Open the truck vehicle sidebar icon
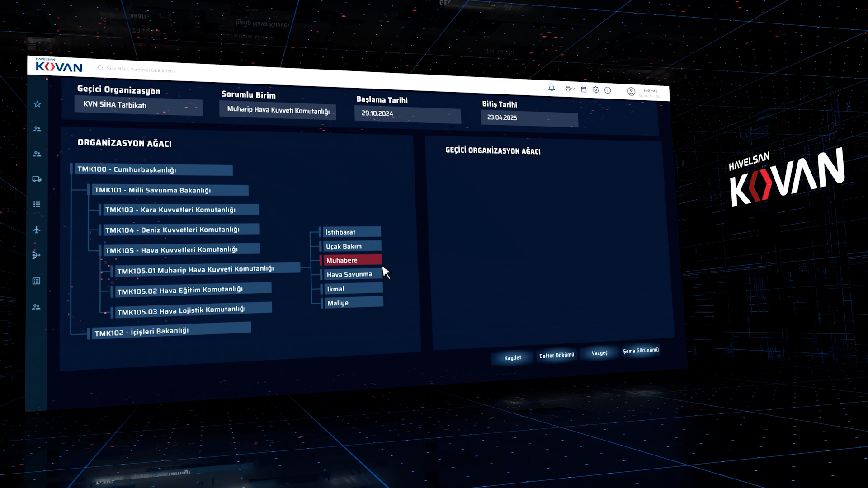This screenshot has height=488, width=868. 37,179
